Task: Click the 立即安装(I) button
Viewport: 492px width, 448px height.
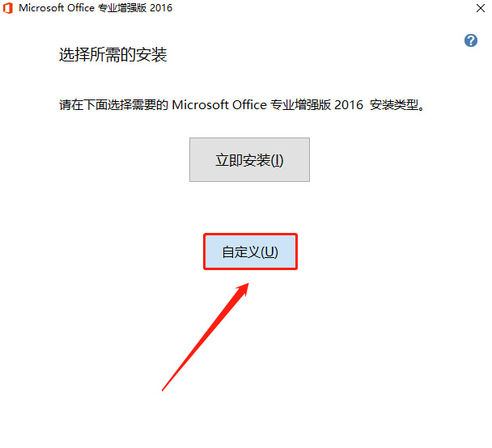Action: [249, 159]
